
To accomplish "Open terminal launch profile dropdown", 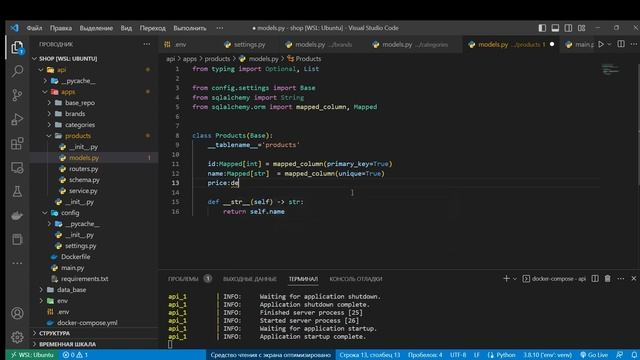I will tap(515, 278).
